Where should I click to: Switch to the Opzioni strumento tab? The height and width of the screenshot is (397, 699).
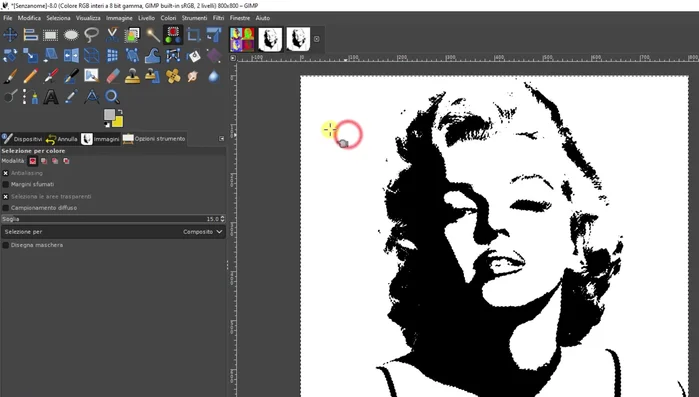click(154, 139)
